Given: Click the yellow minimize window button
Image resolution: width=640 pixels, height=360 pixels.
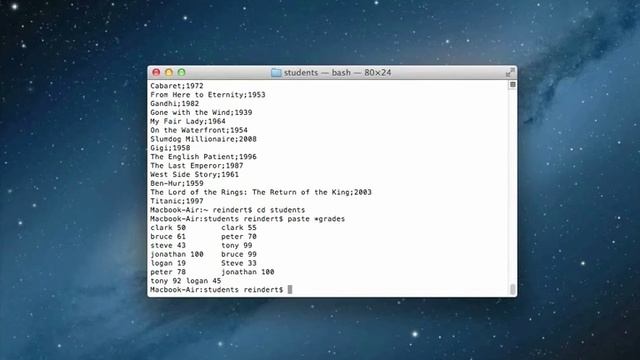Looking at the screenshot, I should [169, 72].
